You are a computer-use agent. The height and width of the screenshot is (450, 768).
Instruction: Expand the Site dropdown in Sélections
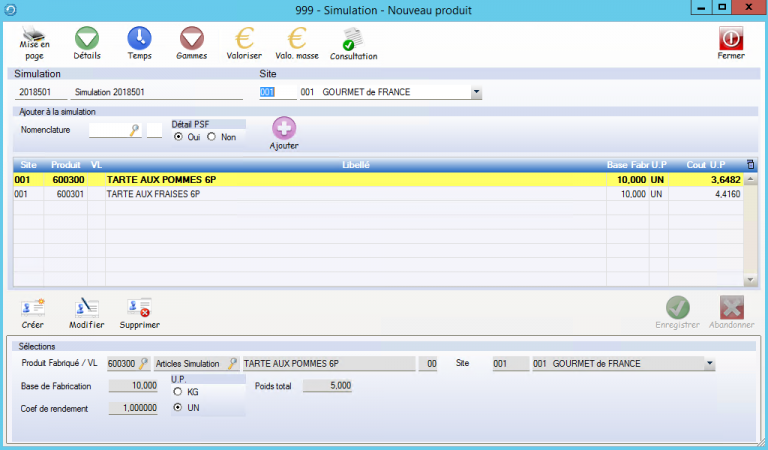710,364
